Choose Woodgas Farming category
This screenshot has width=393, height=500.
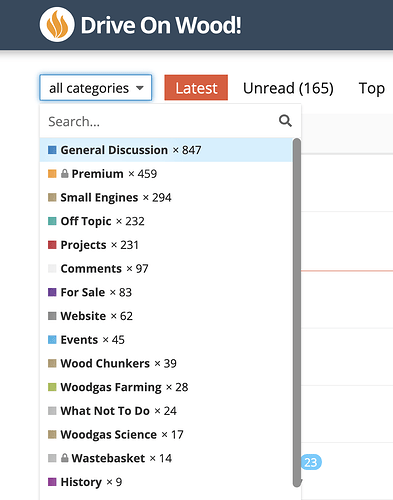pos(166,387)
